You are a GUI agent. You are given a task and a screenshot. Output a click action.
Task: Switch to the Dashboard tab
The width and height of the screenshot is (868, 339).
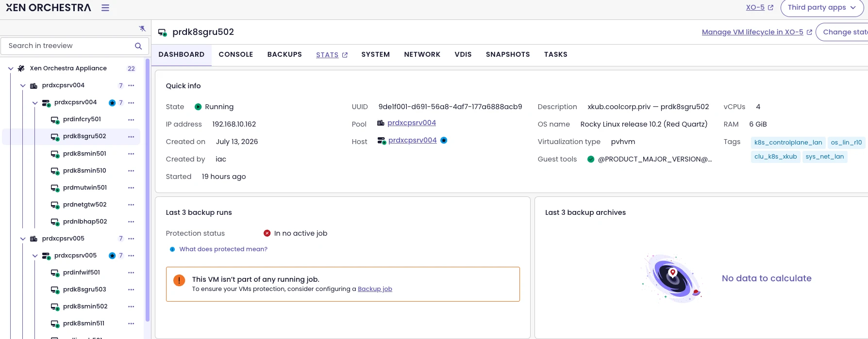(182, 55)
